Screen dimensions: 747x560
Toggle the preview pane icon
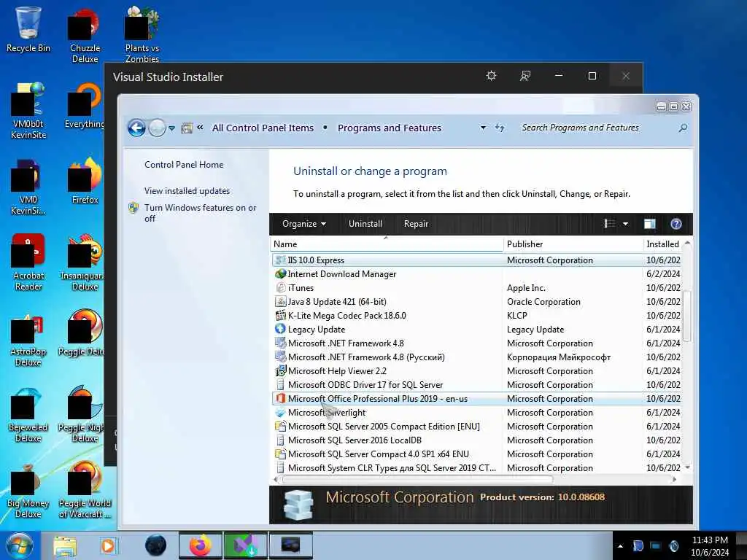[650, 224]
